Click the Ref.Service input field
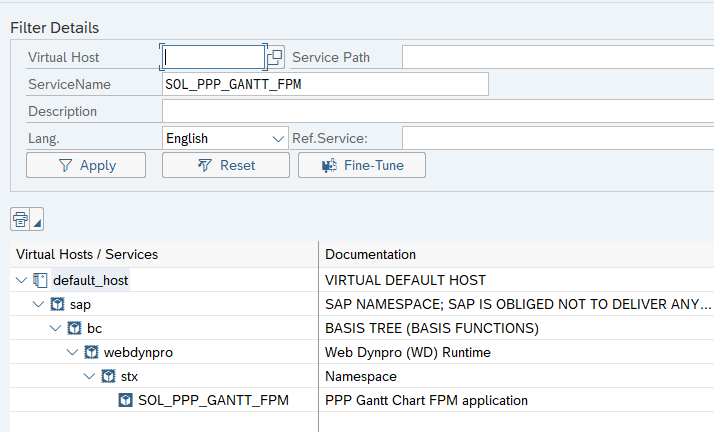 (558, 138)
